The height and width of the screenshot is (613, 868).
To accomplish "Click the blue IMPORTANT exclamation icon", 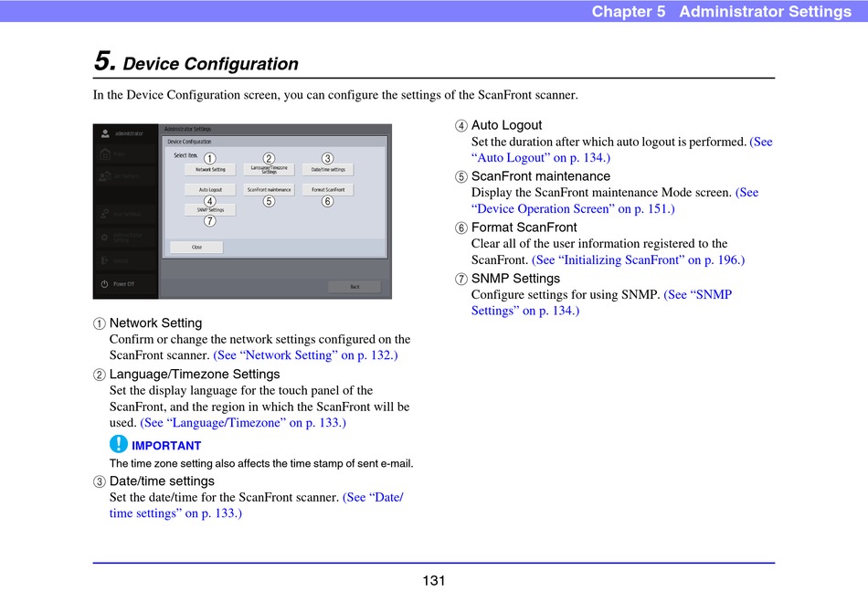I will pyautogui.click(x=119, y=445).
